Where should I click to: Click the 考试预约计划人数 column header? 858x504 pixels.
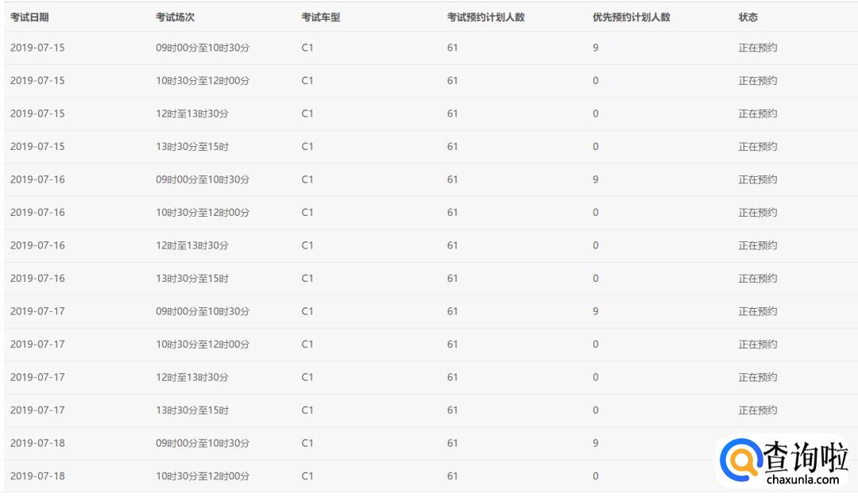[x=485, y=17]
